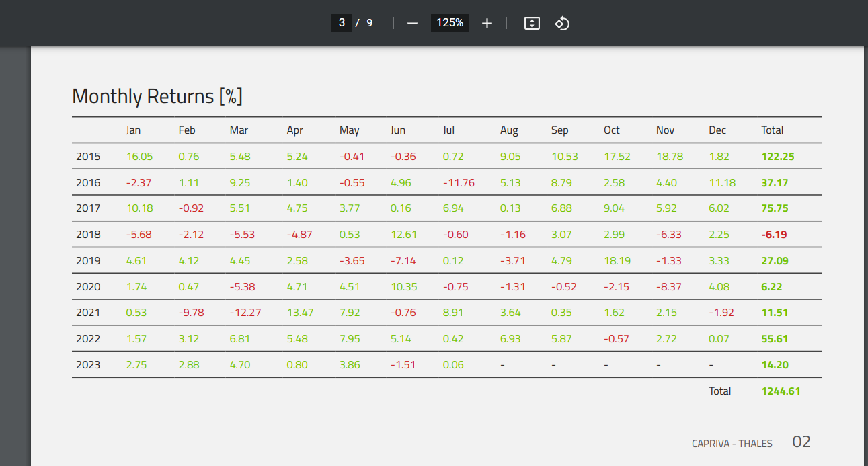Image resolution: width=868 pixels, height=466 pixels.
Task: Select the 2015 row label
Action: pyautogui.click(x=88, y=157)
